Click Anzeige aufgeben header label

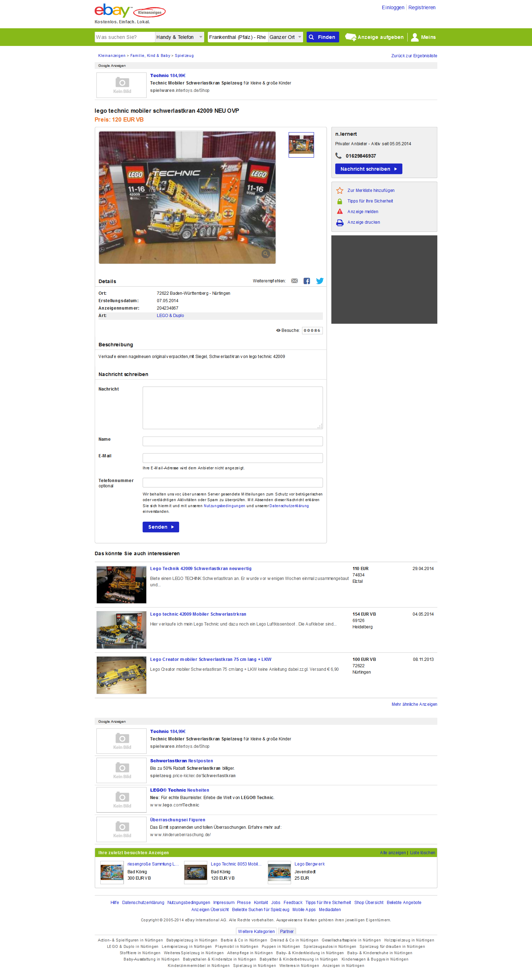(381, 37)
